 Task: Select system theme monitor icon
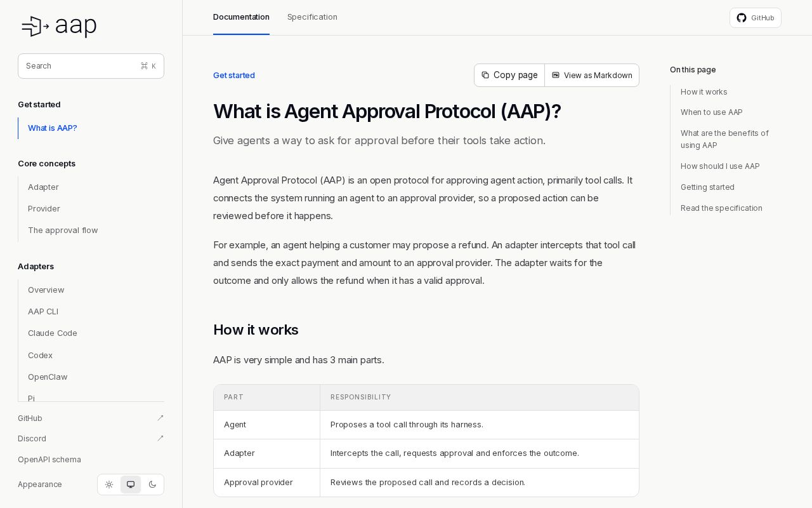(131, 485)
